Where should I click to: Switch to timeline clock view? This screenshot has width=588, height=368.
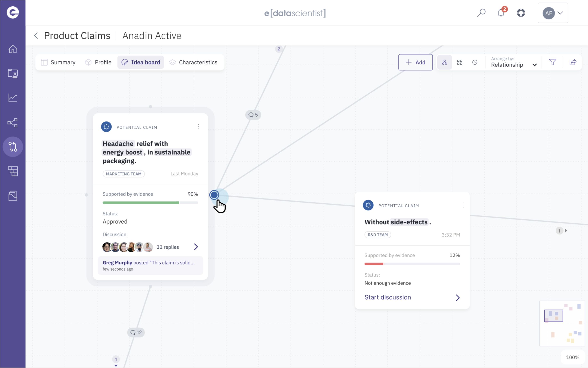tap(475, 62)
